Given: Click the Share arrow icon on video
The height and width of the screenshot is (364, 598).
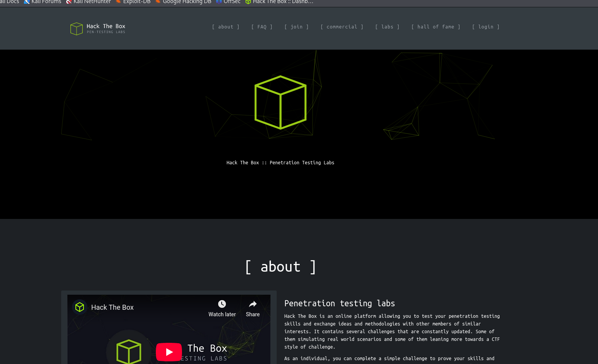Looking at the screenshot, I should pos(253,304).
